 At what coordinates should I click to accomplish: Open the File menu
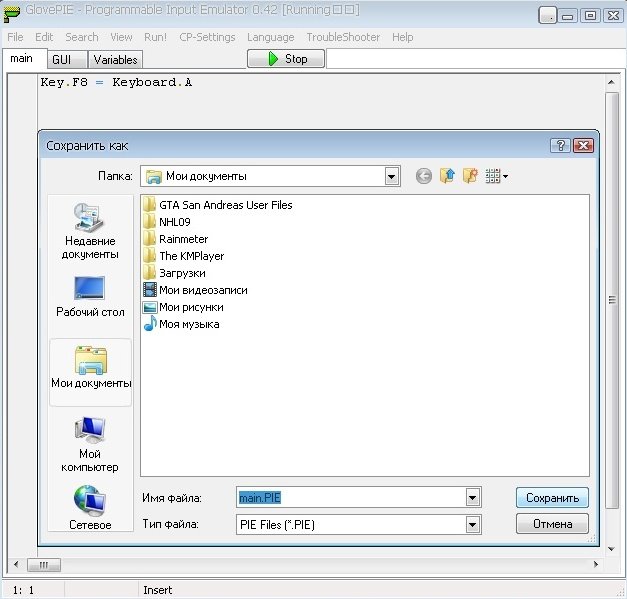pyautogui.click(x=15, y=37)
